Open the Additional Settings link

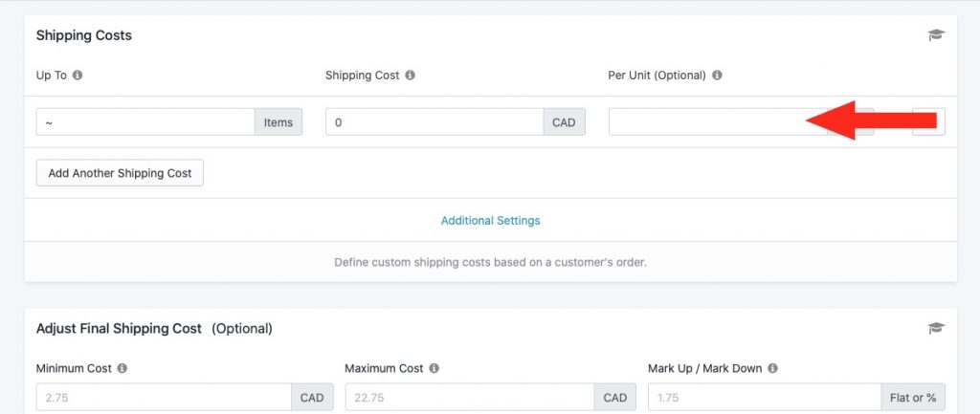(x=491, y=221)
